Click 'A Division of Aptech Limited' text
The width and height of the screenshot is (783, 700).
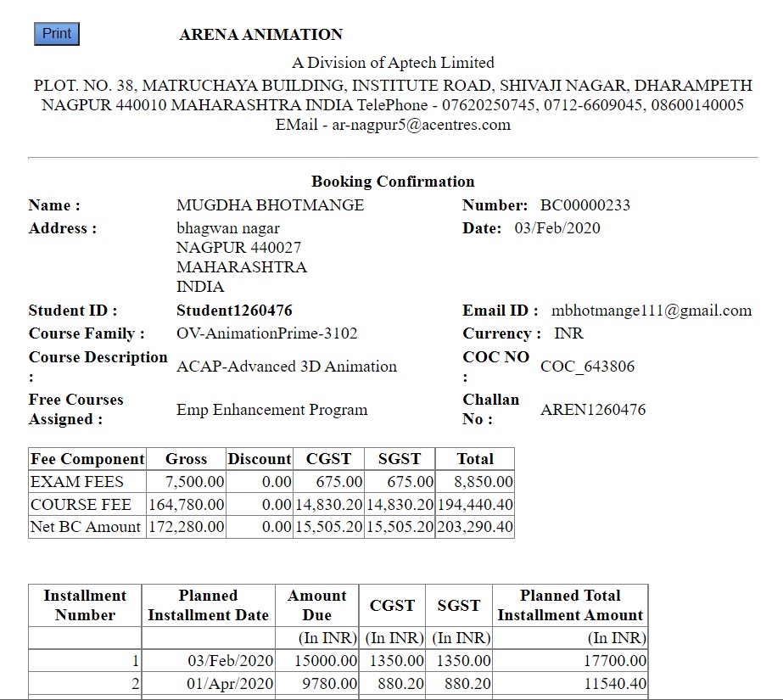click(x=393, y=63)
